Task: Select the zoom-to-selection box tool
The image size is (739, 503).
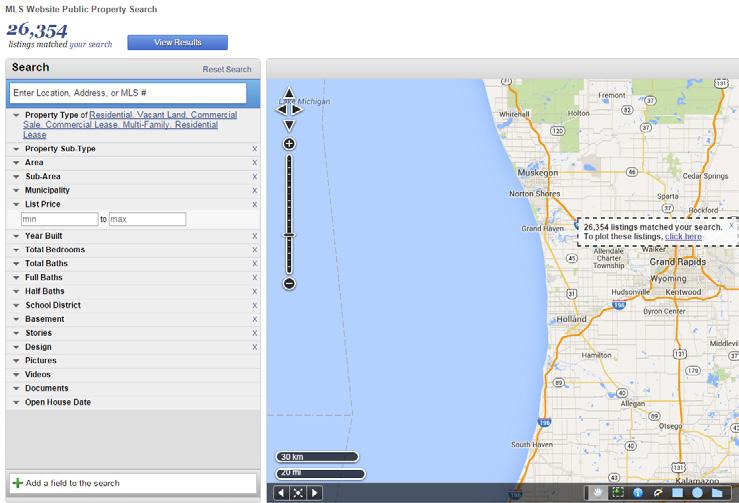Action: [617, 493]
